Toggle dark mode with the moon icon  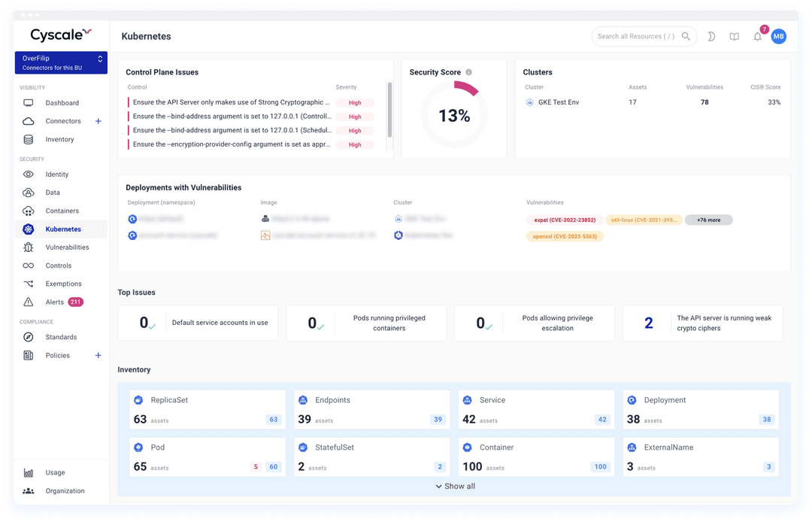pos(711,36)
